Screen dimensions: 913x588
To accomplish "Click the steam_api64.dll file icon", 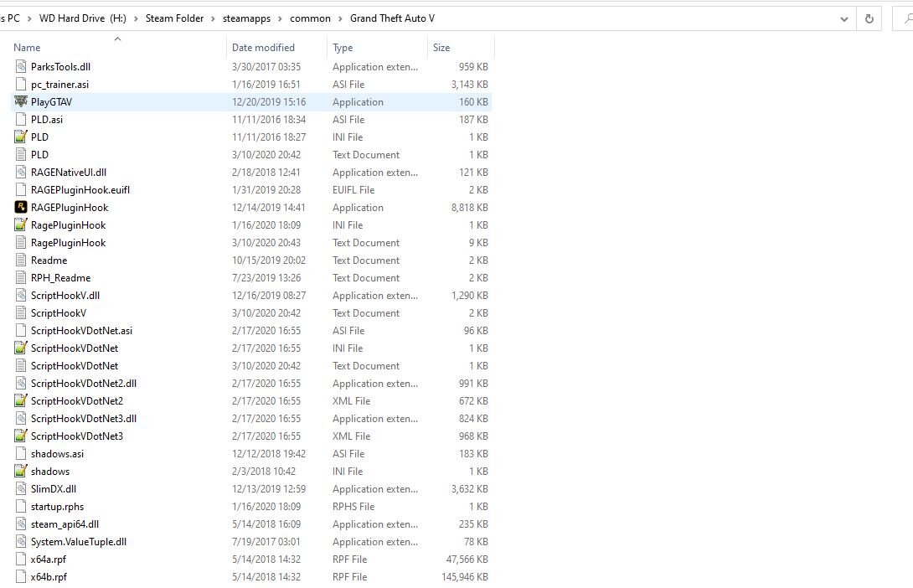I will point(21,524).
